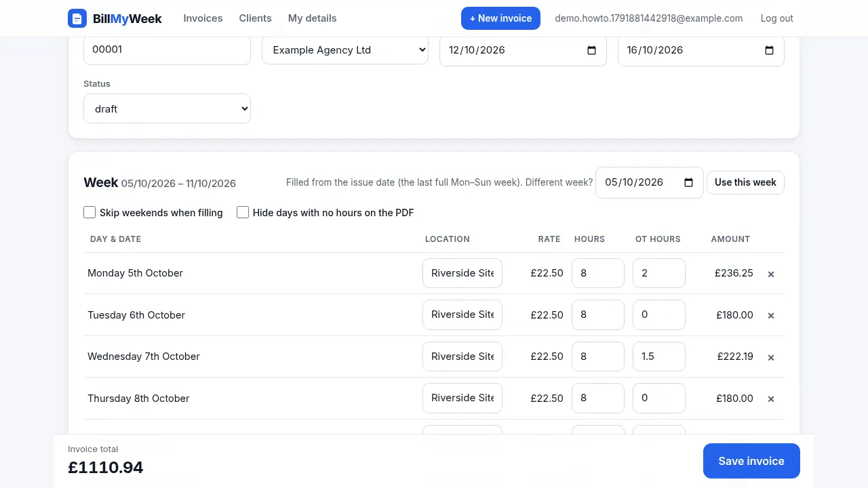Image resolution: width=868 pixels, height=488 pixels.
Task: Edit Wednesday 7th October location field
Action: [x=462, y=357]
